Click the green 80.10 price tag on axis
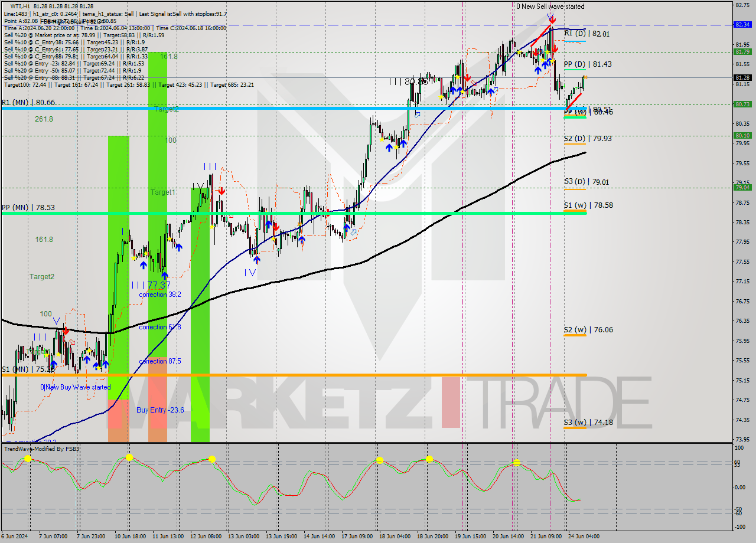This screenshot has height=543, width=756. (742, 135)
